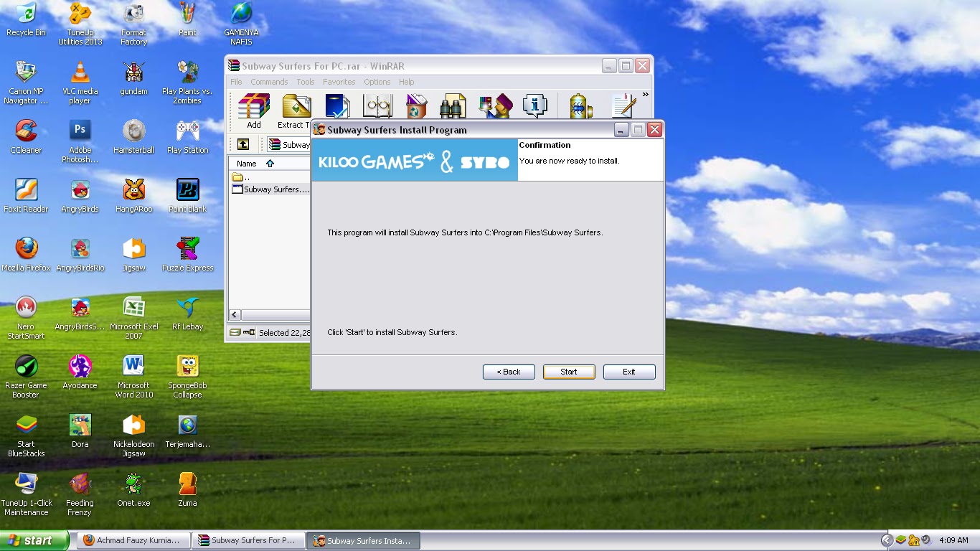Click the BlueStacks tray icon
Image resolution: width=980 pixels, height=551 pixels.
pyautogui.click(x=901, y=540)
